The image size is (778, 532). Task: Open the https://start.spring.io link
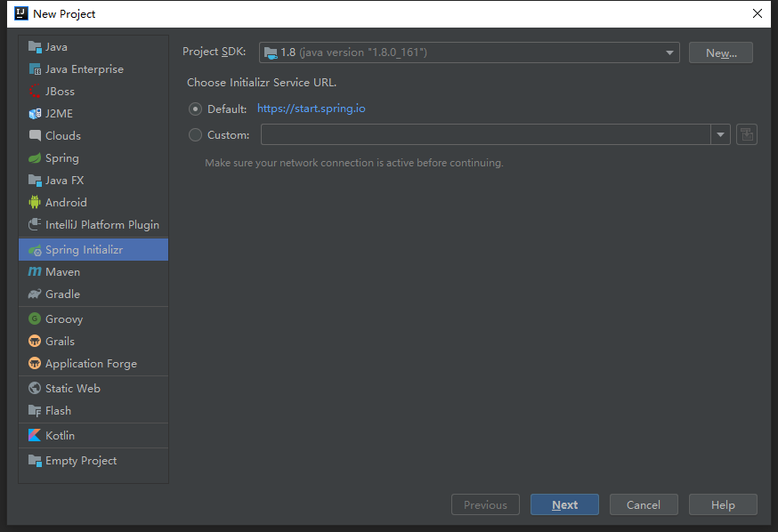pyautogui.click(x=311, y=109)
